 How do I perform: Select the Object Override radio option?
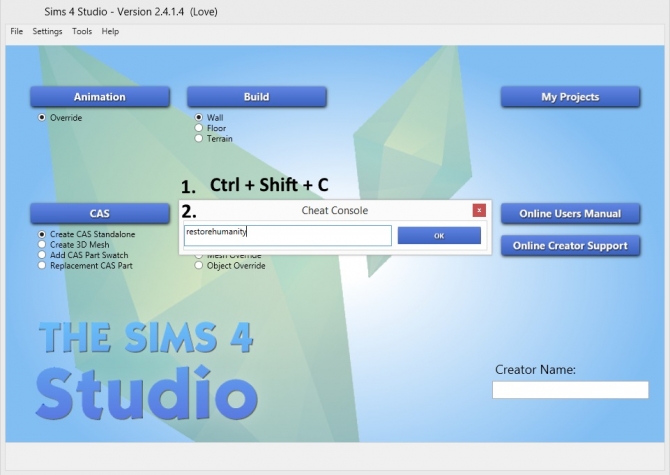[x=200, y=266]
